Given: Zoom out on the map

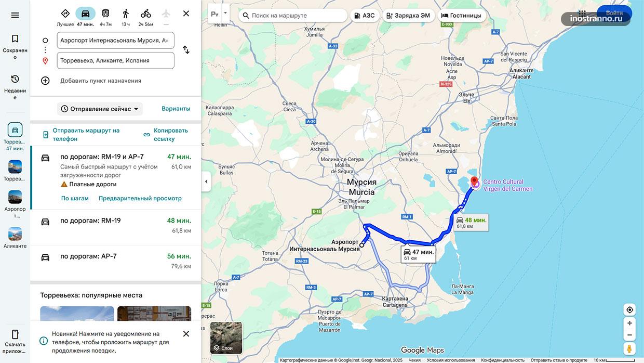Looking at the screenshot, I should click(x=629, y=335).
